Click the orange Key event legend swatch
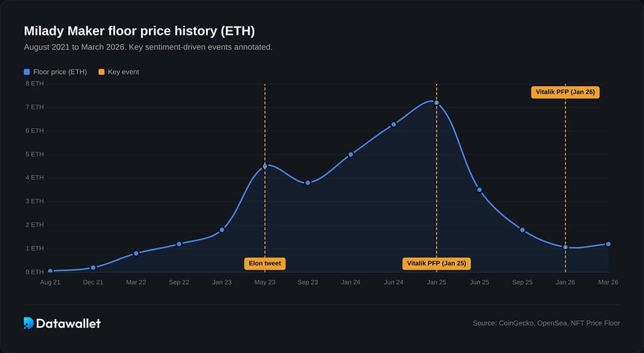The image size is (644, 353). pos(101,72)
